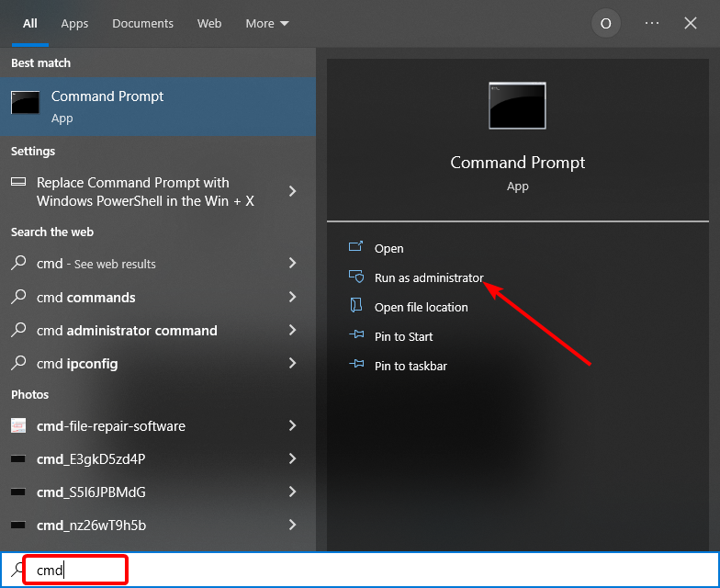
Task: Open the three-dot options menu
Action: [x=652, y=23]
